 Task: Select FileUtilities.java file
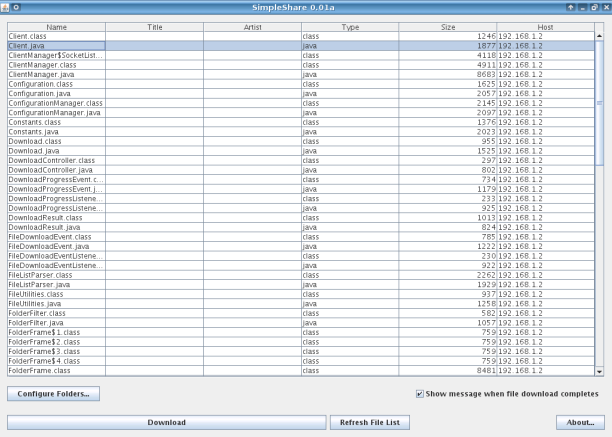click(x=35, y=304)
